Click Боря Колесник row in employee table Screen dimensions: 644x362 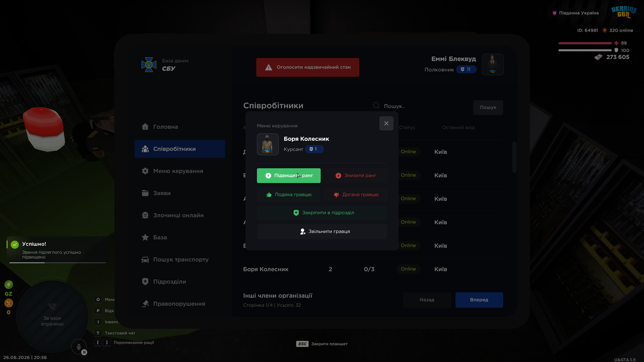pos(373,269)
